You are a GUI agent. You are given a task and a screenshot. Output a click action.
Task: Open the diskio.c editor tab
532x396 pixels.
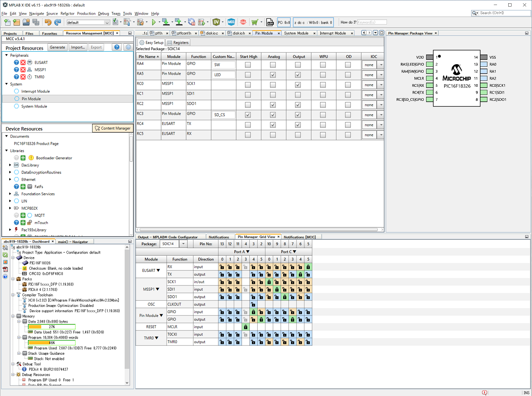point(213,33)
